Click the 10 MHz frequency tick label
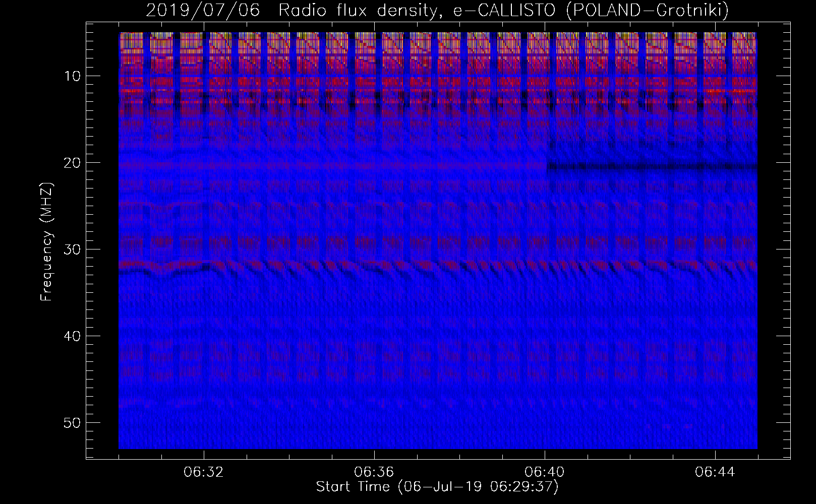The image size is (816, 504). click(x=72, y=76)
